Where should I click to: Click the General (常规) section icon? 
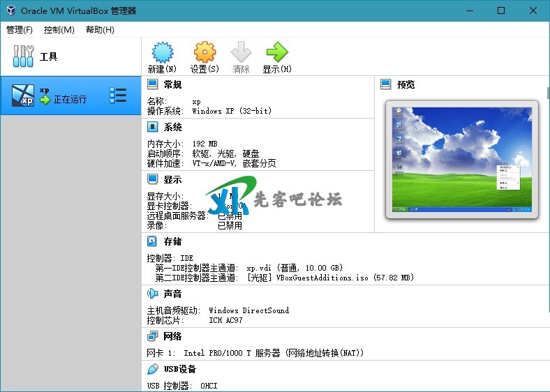tap(153, 84)
